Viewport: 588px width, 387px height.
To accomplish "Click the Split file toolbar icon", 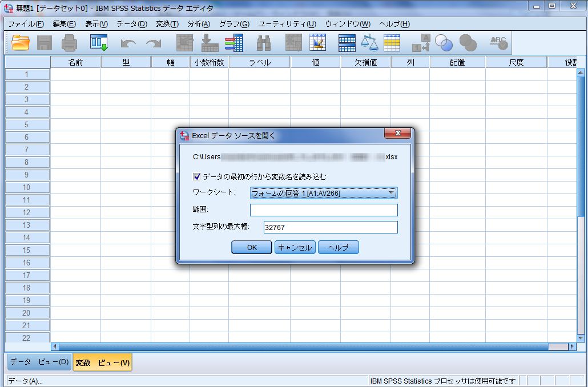I will 347,43.
